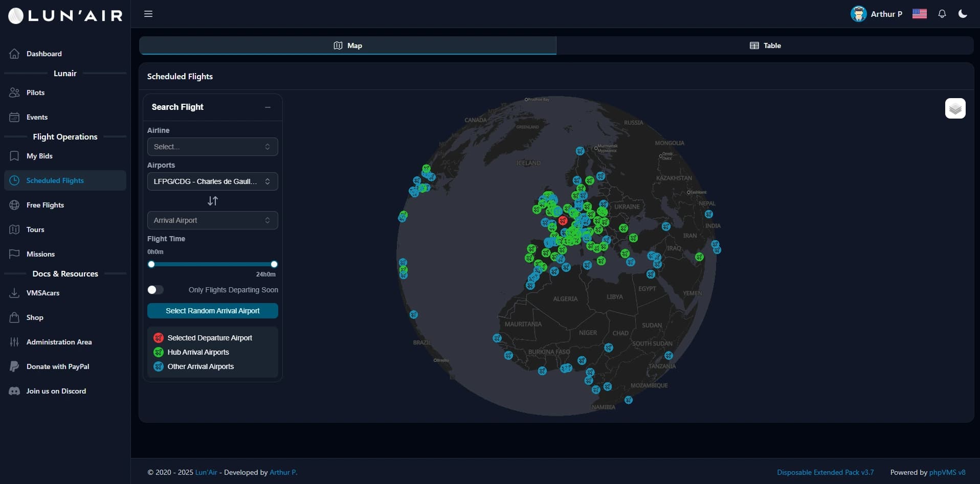Open the map layers control
This screenshot has height=484, width=980.
955,108
